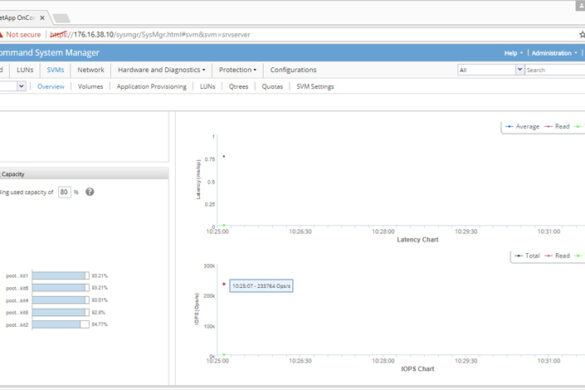Open the LUNs sub-tab under SVM

click(207, 87)
